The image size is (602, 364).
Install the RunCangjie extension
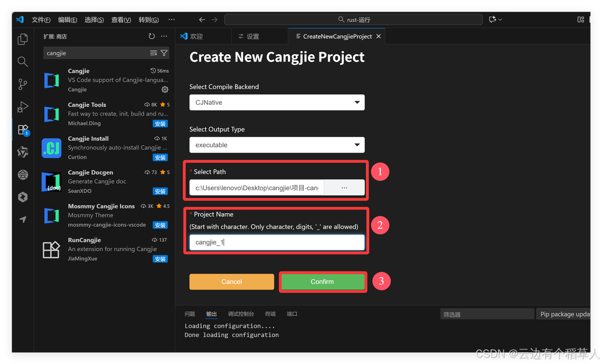(x=160, y=259)
